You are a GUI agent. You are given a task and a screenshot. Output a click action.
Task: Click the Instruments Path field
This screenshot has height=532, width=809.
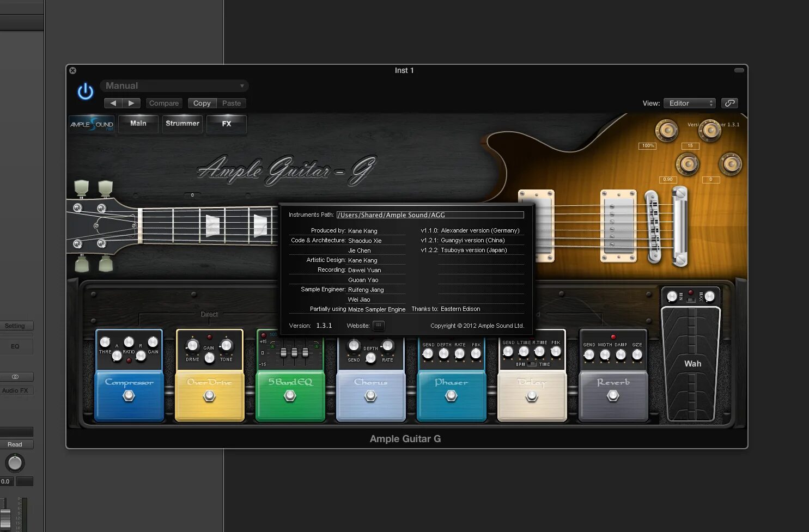[x=430, y=215]
